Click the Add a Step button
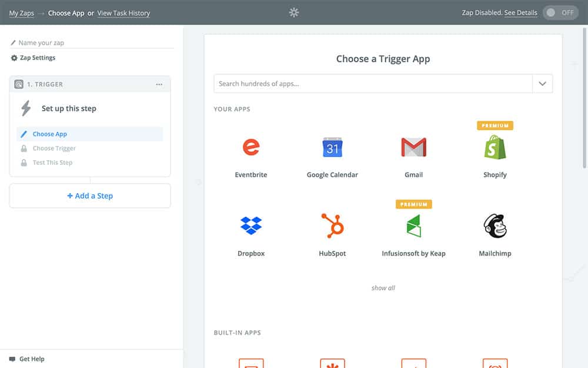Viewport: 588px width, 368px height. point(90,196)
